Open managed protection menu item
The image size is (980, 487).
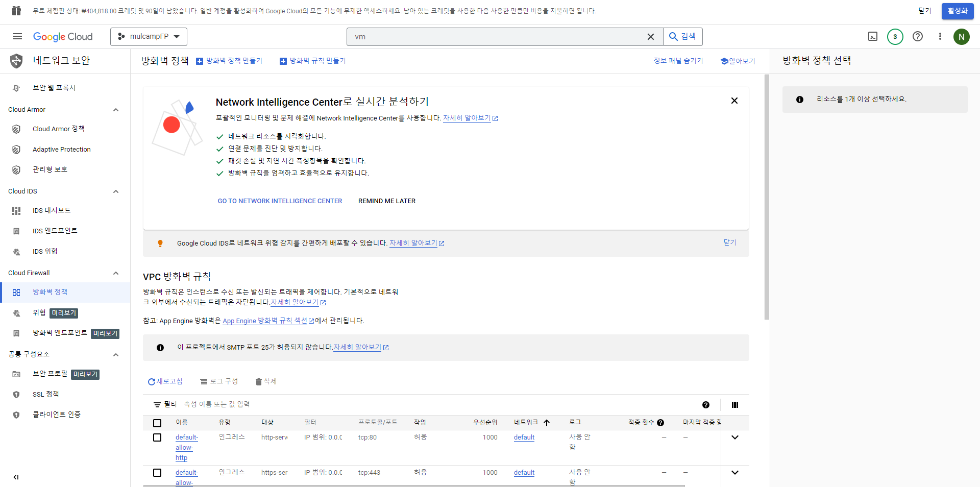pyautogui.click(x=65, y=169)
